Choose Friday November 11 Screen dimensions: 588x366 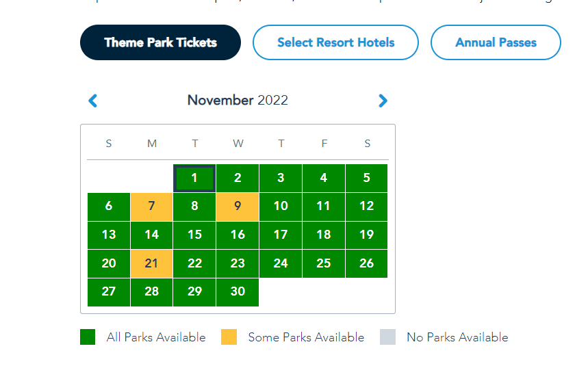coord(323,207)
